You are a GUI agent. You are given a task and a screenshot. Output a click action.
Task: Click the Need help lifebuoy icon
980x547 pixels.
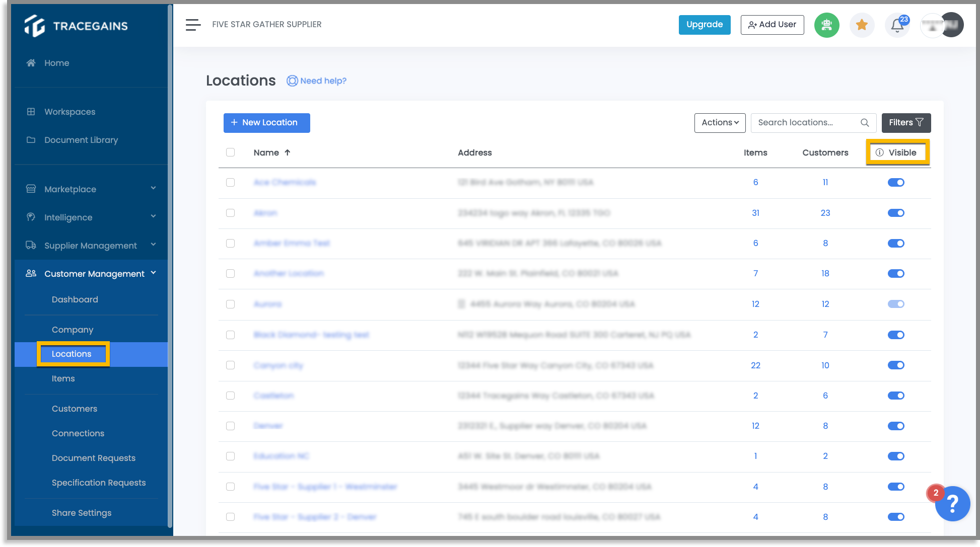[x=292, y=81]
